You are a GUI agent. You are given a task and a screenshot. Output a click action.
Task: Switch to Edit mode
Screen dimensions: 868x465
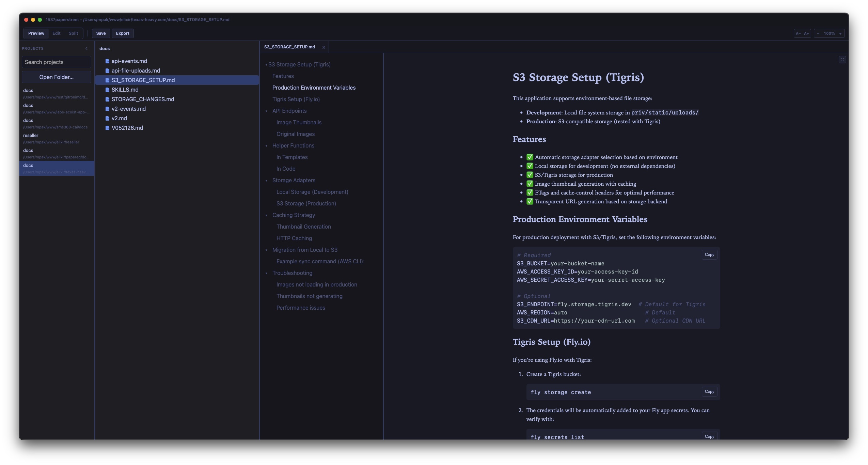pyautogui.click(x=57, y=33)
